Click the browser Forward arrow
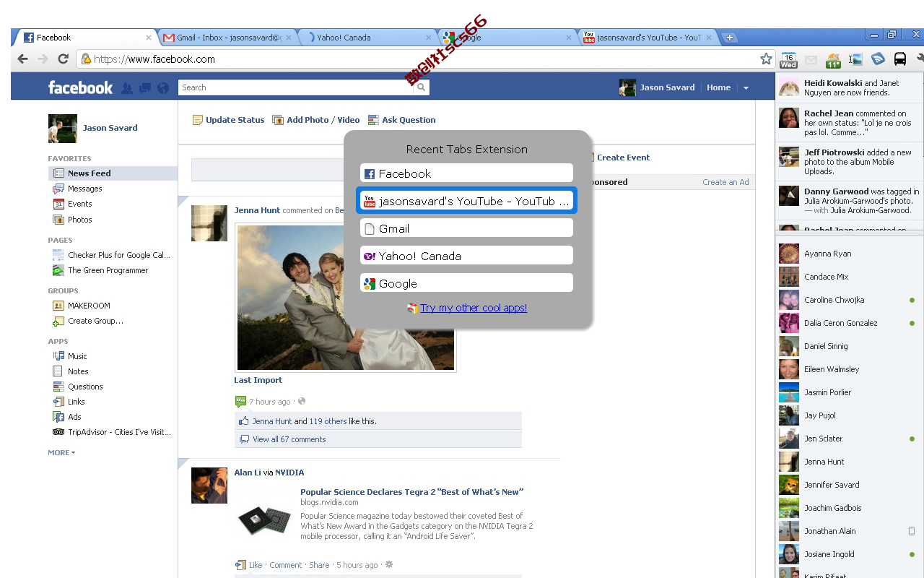The width and height of the screenshot is (924, 578). (x=43, y=59)
